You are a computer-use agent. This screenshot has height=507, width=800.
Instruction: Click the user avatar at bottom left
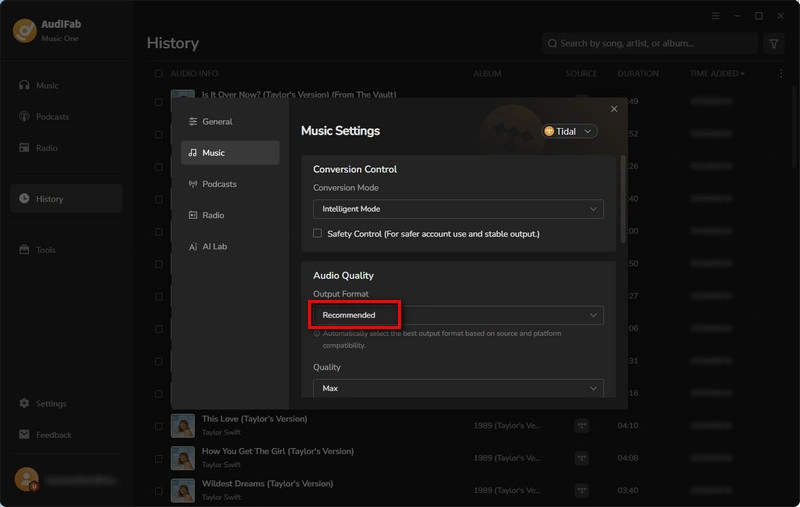26,479
